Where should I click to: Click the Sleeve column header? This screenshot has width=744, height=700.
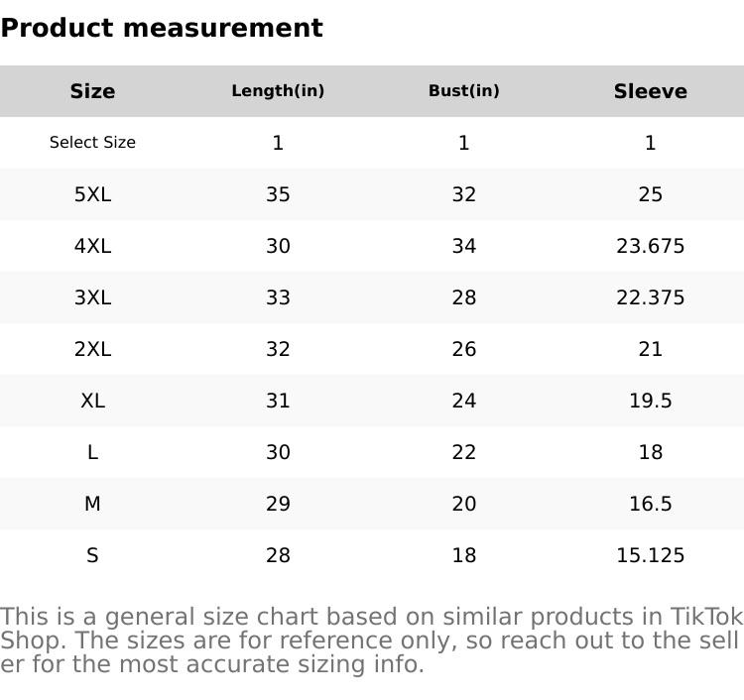[x=650, y=91]
